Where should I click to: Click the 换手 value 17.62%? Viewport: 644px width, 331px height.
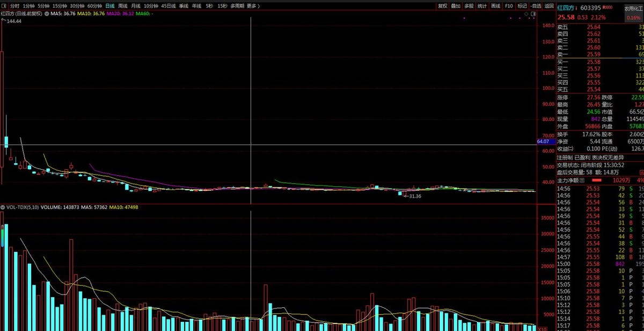591,134
